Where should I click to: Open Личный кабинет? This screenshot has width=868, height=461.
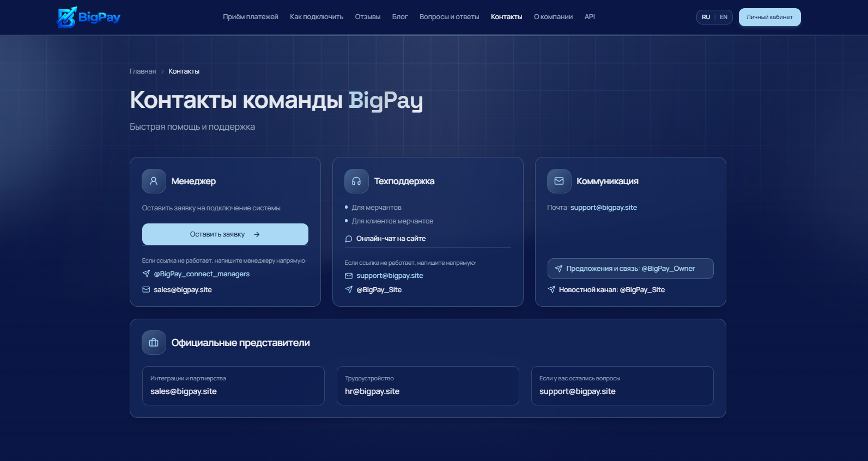(x=769, y=17)
